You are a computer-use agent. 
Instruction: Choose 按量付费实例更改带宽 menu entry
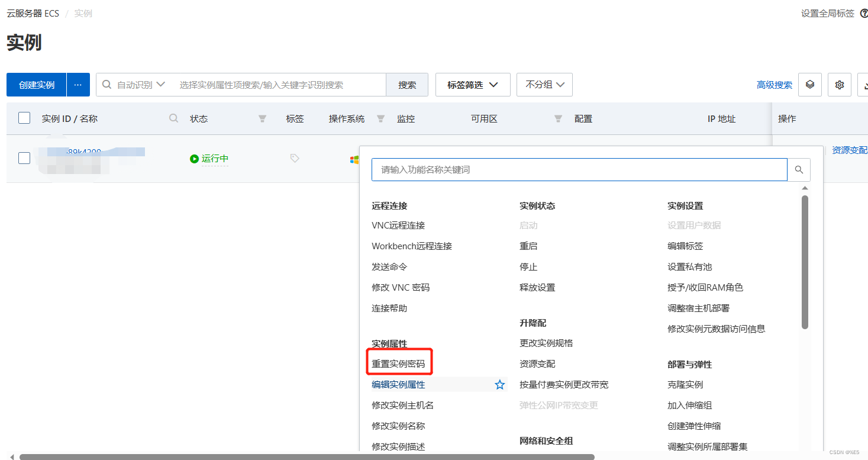click(564, 385)
